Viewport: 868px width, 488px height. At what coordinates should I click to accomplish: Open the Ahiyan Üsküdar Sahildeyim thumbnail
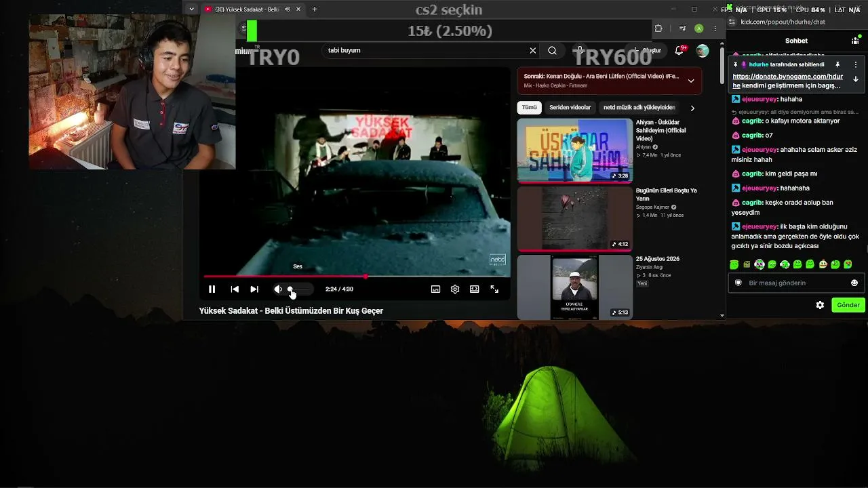(x=575, y=151)
